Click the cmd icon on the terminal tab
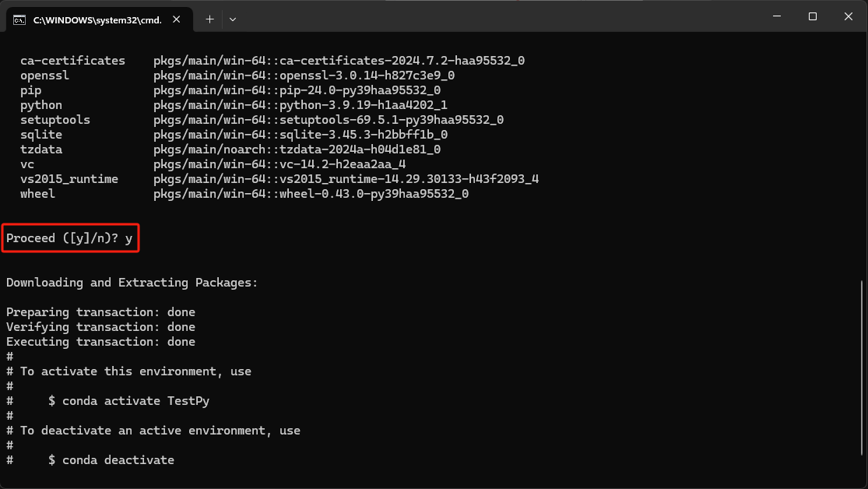Image resolution: width=868 pixels, height=489 pixels. point(19,19)
